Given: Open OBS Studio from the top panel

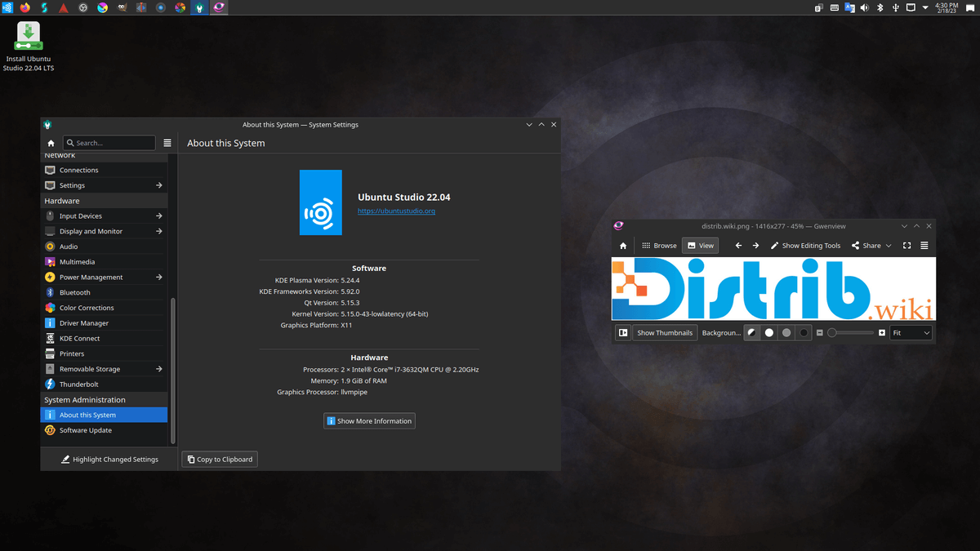Looking at the screenshot, I should coord(83,7).
